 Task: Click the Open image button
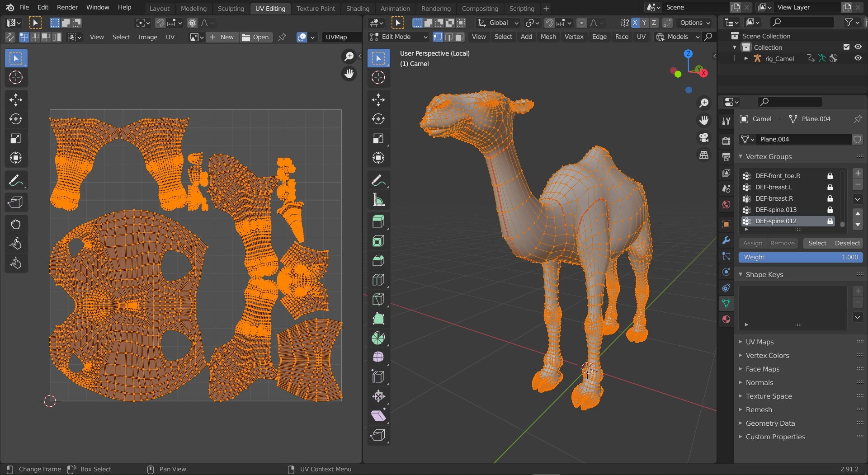[255, 37]
